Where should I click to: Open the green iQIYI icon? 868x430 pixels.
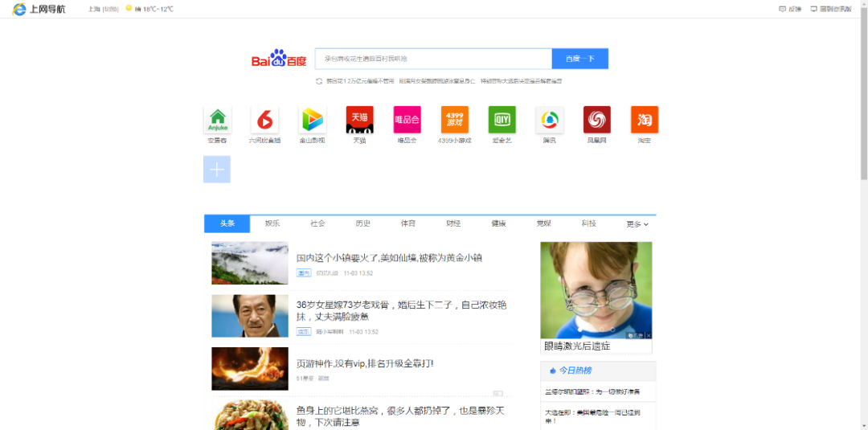502,120
